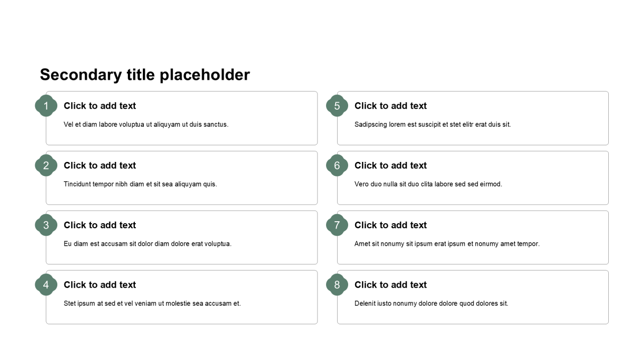
Task: Click the green number 1 badge
Action: (46, 106)
